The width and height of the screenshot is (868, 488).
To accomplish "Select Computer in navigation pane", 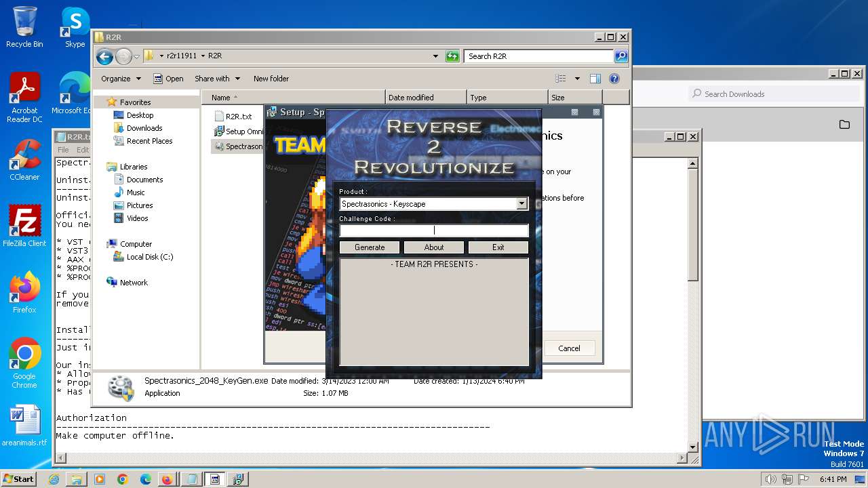I will tap(136, 244).
